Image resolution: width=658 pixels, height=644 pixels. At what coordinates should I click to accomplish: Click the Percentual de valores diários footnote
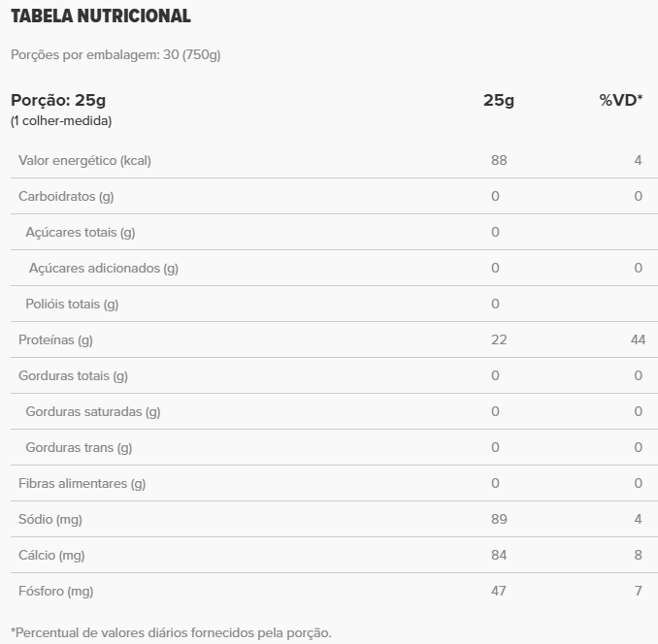(x=171, y=633)
